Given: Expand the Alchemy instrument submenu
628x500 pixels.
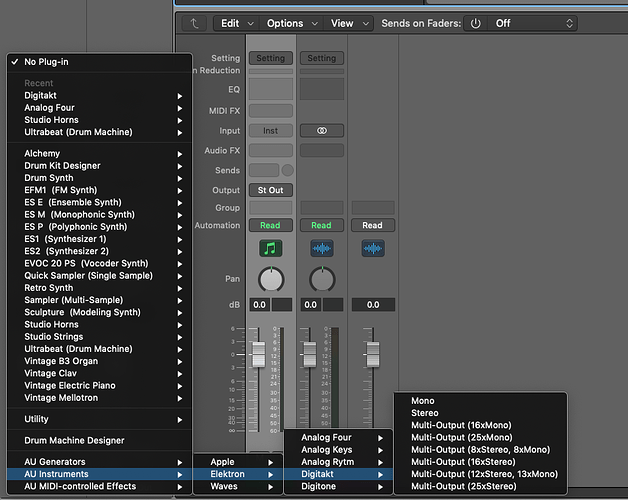Looking at the screenshot, I should pyautogui.click(x=100, y=153).
